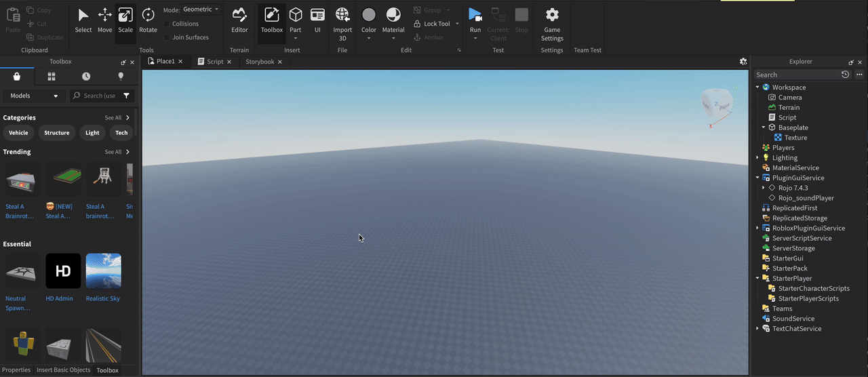Open the Lock Tool dropdown
This screenshot has width=868, height=377.
point(457,24)
